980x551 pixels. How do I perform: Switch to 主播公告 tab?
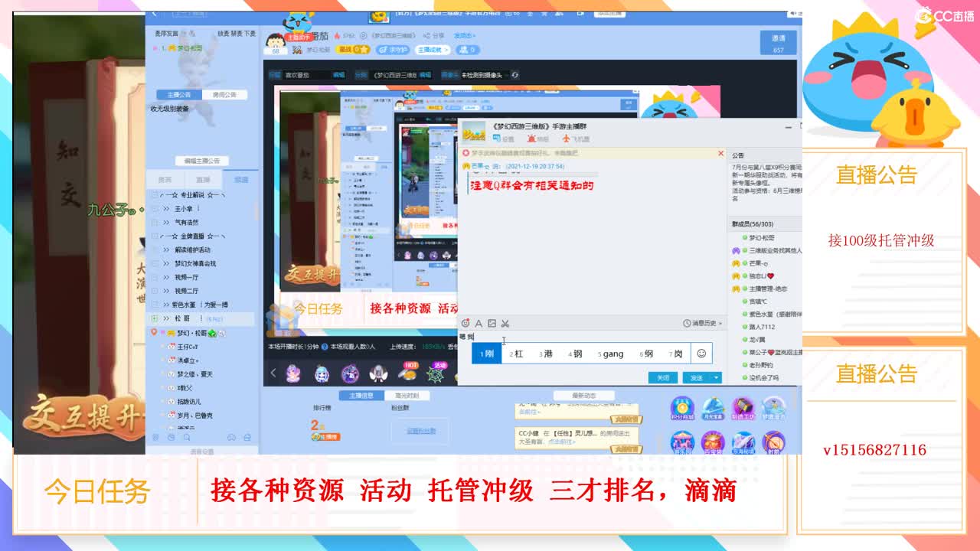coord(179,95)
